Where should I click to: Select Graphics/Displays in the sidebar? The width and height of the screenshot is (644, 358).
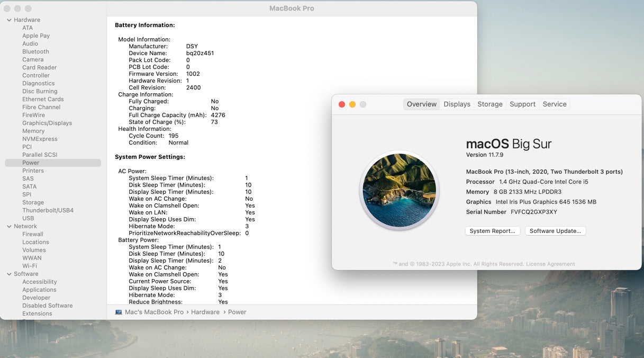point(47,123)
